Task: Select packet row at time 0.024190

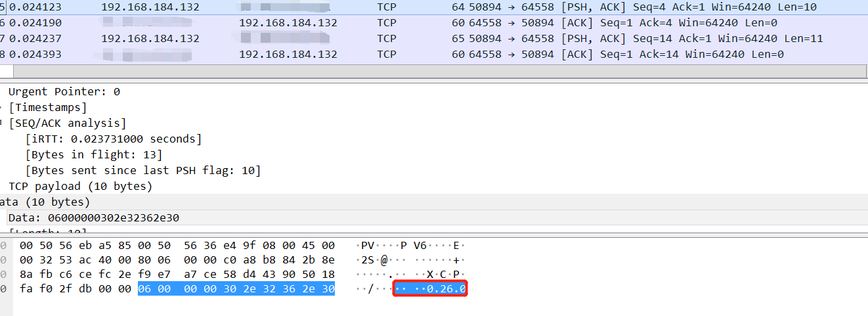Action: [x=434, y=22]
